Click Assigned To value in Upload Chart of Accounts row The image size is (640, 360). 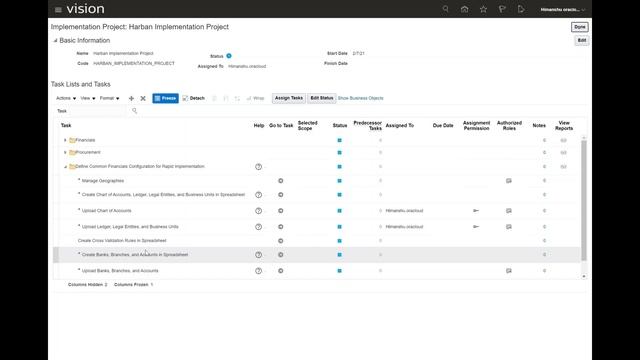(x=404, y=211)
